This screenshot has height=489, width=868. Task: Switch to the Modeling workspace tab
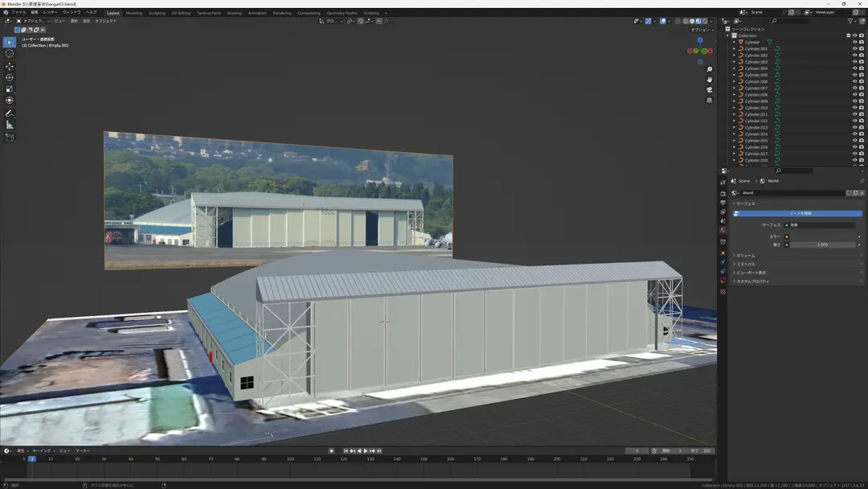(x=134, y=13)
